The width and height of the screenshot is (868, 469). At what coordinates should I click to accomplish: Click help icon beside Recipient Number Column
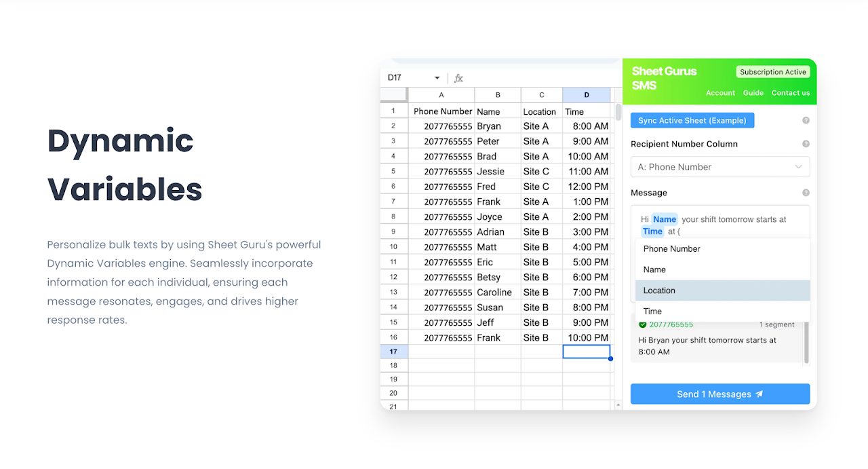[x=806, y=144]
